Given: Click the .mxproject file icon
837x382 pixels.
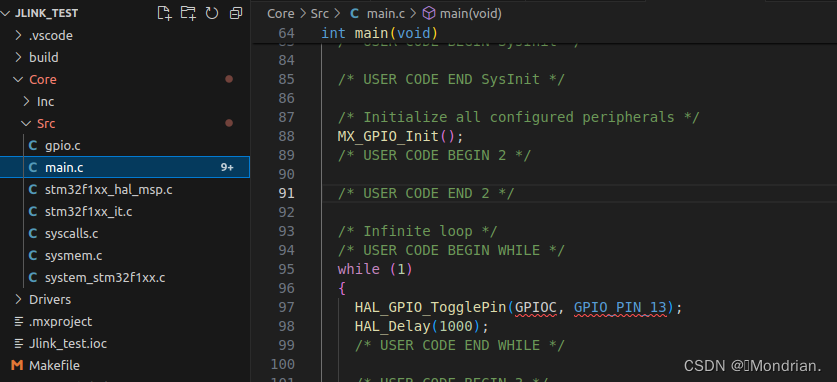Looking at the screenshot, I should pos(19,322).
